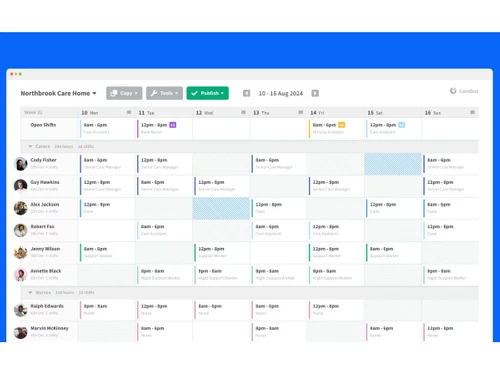Click Alex Jackson's hatched Wednesday unavailability block

tap(221, 208)
